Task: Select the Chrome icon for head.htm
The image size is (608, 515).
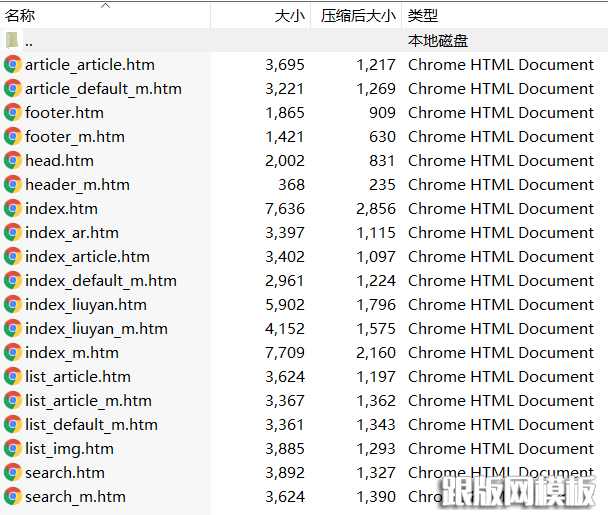Action: pos(13,160)
